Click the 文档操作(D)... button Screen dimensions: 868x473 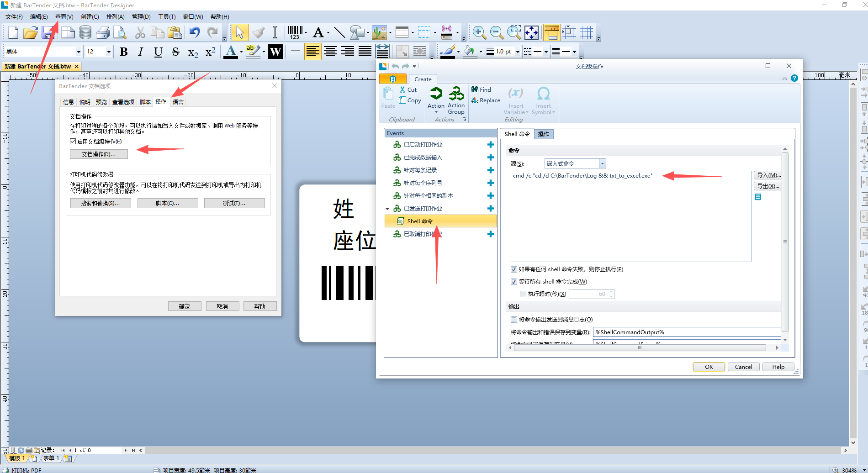[x=99, y=154]
